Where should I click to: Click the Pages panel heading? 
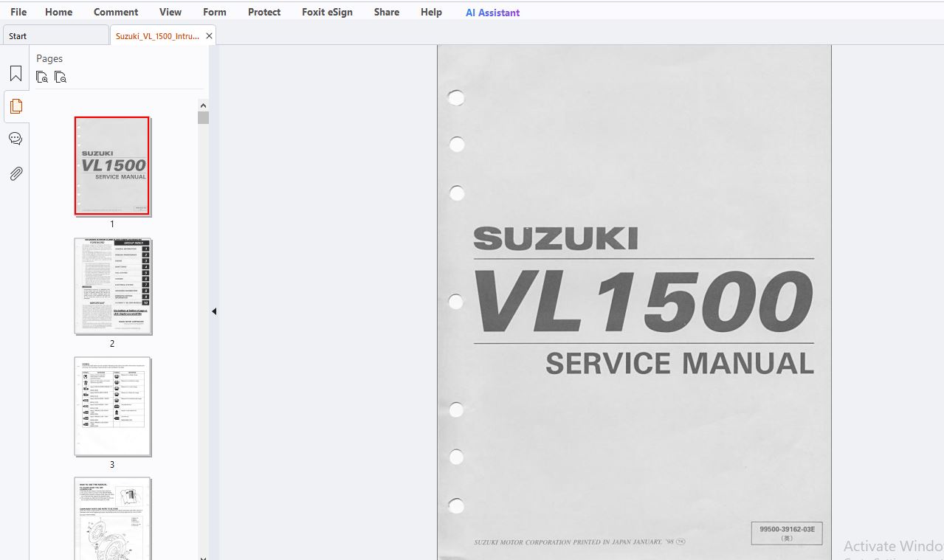click(49, 58)
